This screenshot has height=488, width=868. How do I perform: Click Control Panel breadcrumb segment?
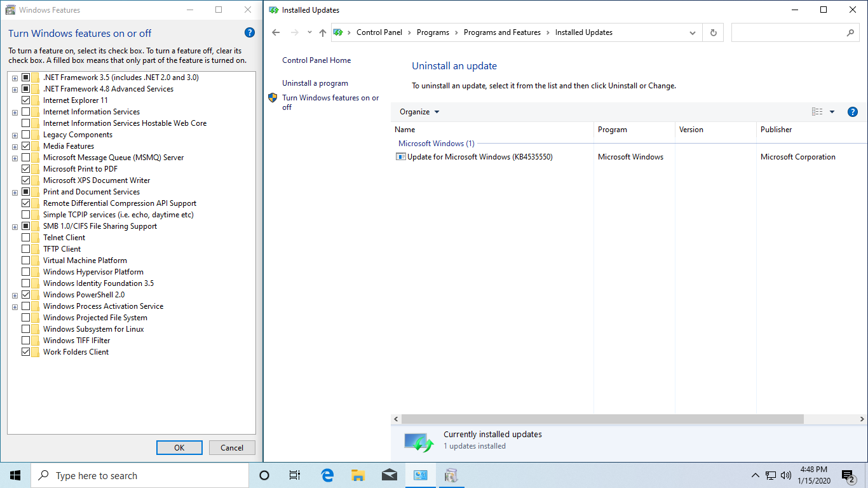point(379,32)
